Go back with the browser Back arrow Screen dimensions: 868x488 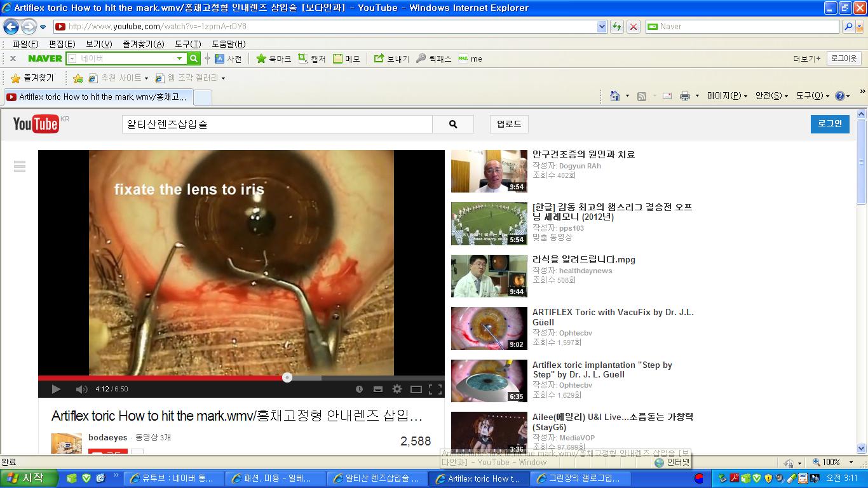[x=11, y=27]
